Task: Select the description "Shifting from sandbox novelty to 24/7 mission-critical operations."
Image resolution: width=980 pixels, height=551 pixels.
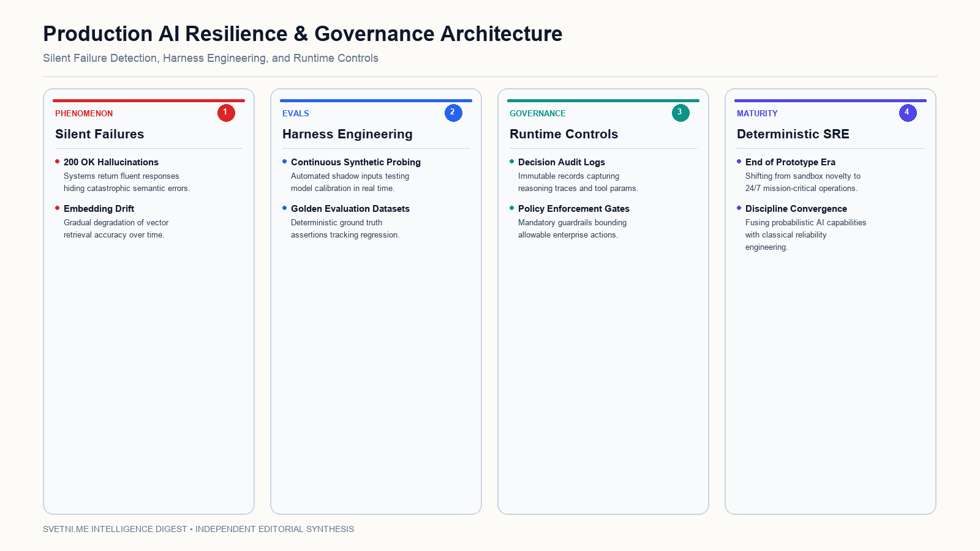Action: (x=803, y=182)
